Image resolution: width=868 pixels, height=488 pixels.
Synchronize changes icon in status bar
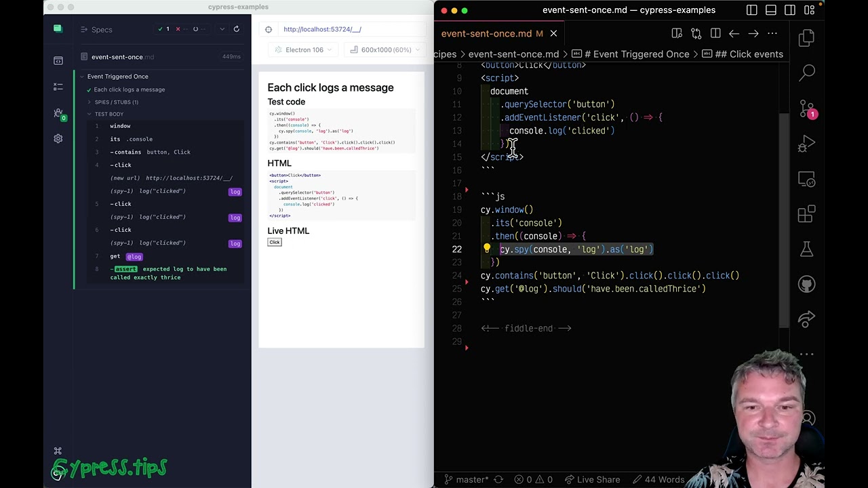click(x=498, y=479)
